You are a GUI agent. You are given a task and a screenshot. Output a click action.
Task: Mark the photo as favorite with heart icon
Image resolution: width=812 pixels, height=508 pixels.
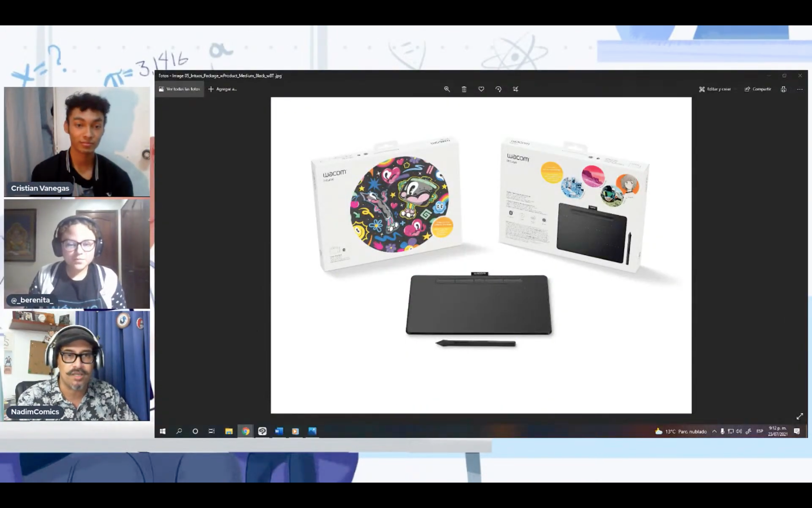[481, 89]
